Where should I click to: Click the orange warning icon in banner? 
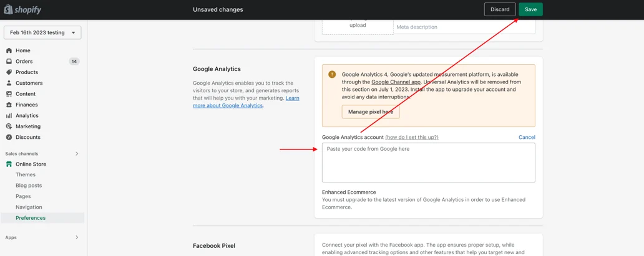(x=332, y=74)
